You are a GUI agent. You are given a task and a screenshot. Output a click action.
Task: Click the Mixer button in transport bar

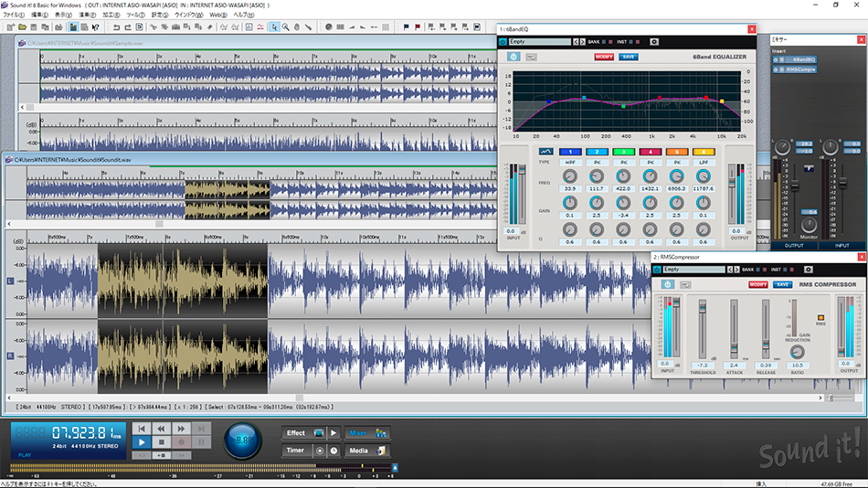click(x=367, y=432)
